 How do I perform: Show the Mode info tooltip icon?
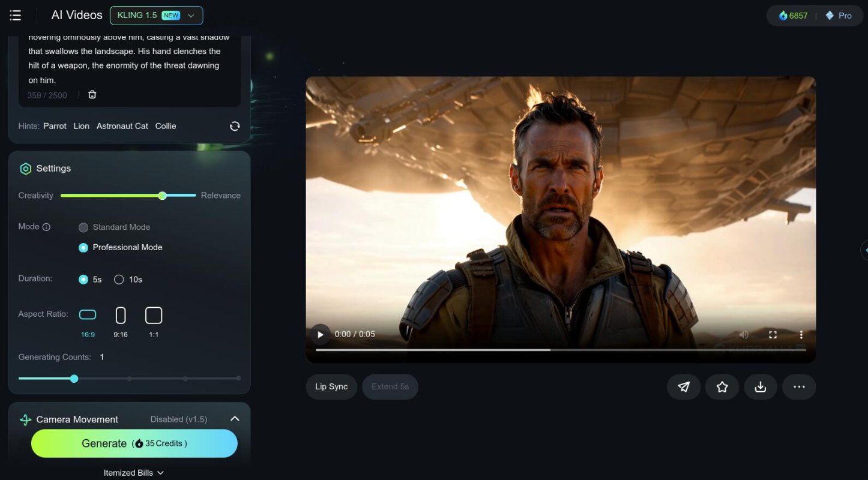tap(46, 227)
